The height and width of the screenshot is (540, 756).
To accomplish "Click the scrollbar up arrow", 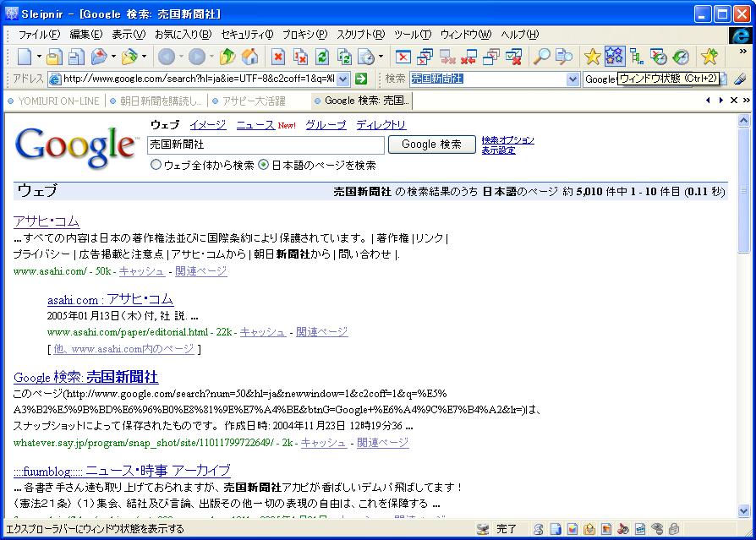I will tap(743, 121).
